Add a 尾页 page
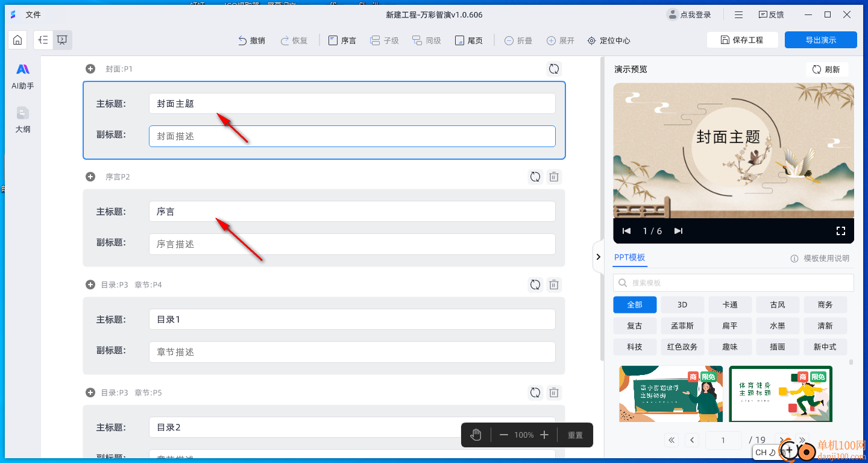The width and height of the screenshot is (868, 463). [469, 40]
